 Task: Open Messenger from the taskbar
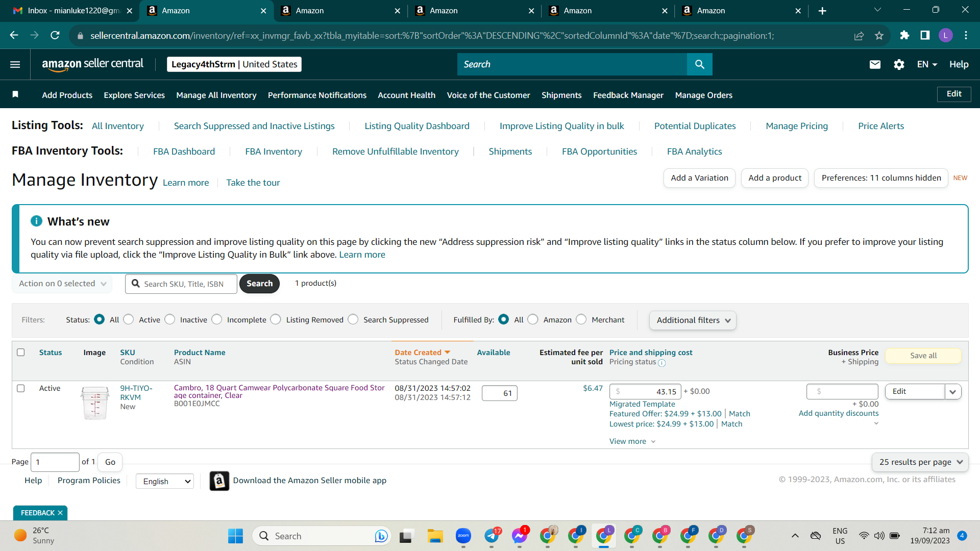click(520, 536)
